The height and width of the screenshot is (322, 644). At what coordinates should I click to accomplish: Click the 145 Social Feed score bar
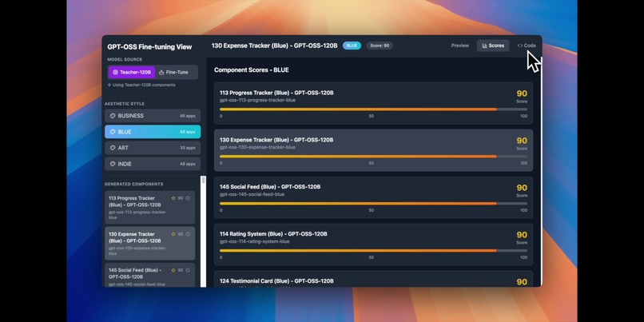tap(373, 203)
